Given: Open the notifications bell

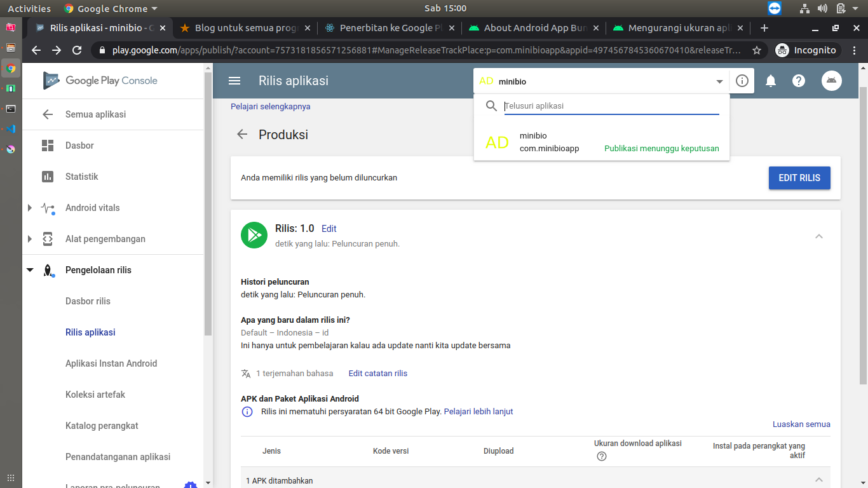Looking at the screenshot, I should [x=771, y=81].
